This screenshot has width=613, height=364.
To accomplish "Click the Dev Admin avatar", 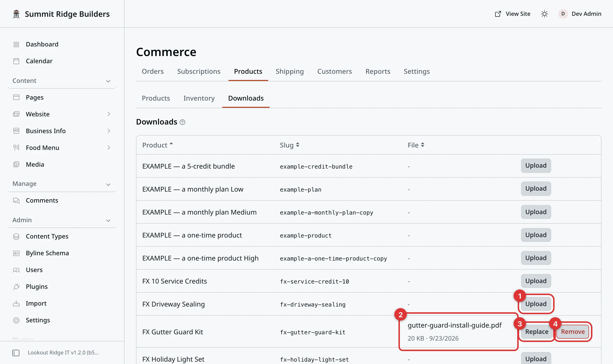I will point(563,14).
